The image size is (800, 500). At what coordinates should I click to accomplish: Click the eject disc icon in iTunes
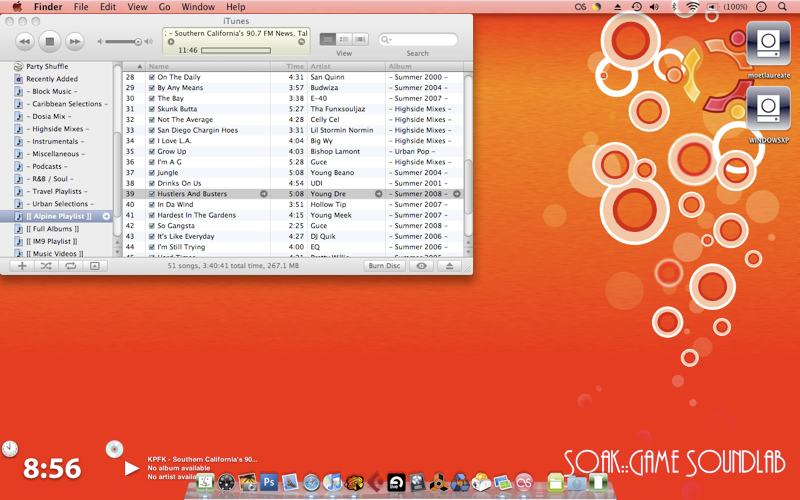pos(449,266)
